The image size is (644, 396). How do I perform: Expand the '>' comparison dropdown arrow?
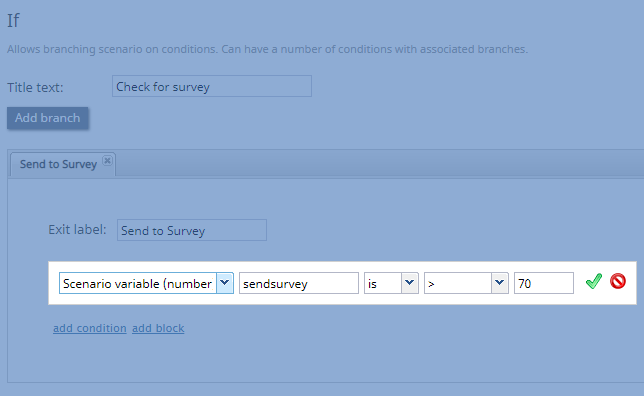(x=499, y=283)
